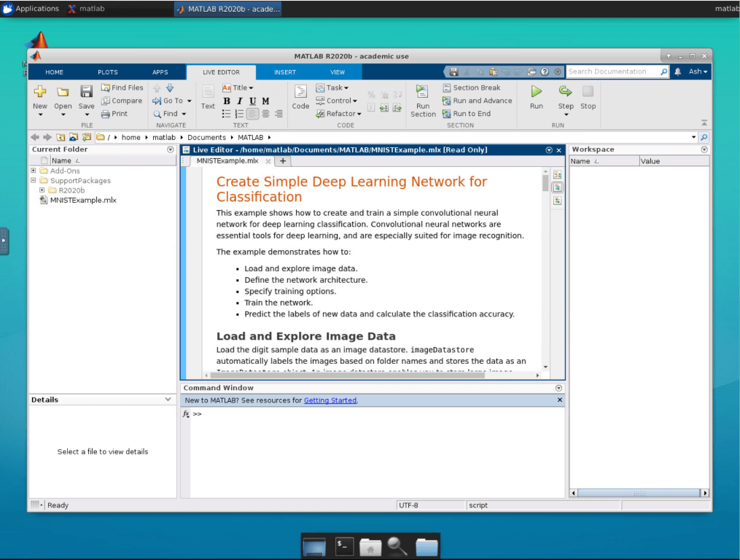Screen dimensions: 740x560
Task: Click Run to End
Action: pyautogui.click(x=467, y=114)
